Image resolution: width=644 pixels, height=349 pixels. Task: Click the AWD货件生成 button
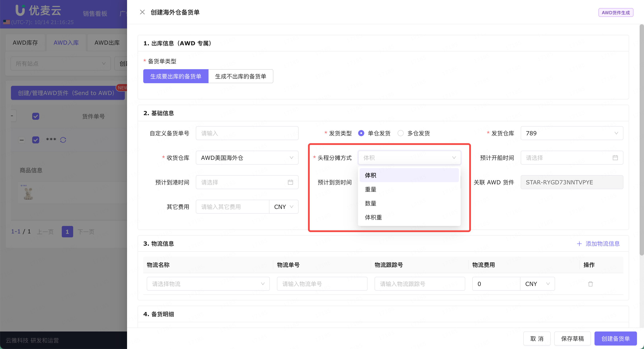click(x=616, y=12)
